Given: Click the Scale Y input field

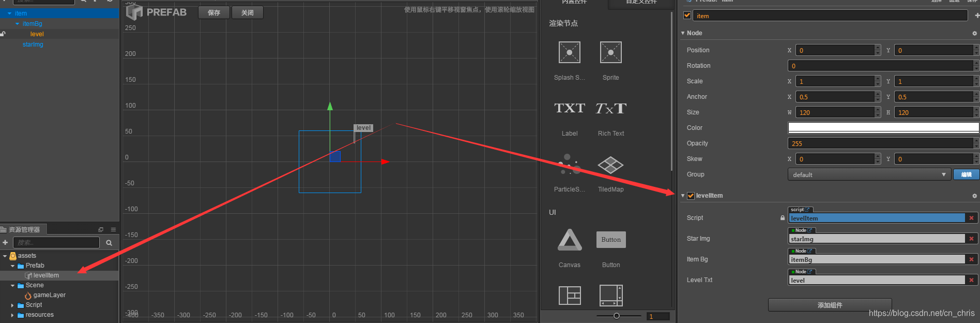Looking at the screenshot, I should click(934, 81).
